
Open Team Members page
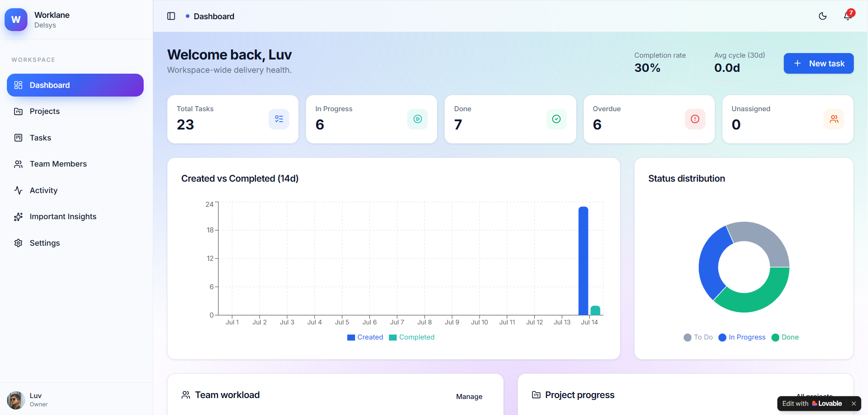[75, 164]
